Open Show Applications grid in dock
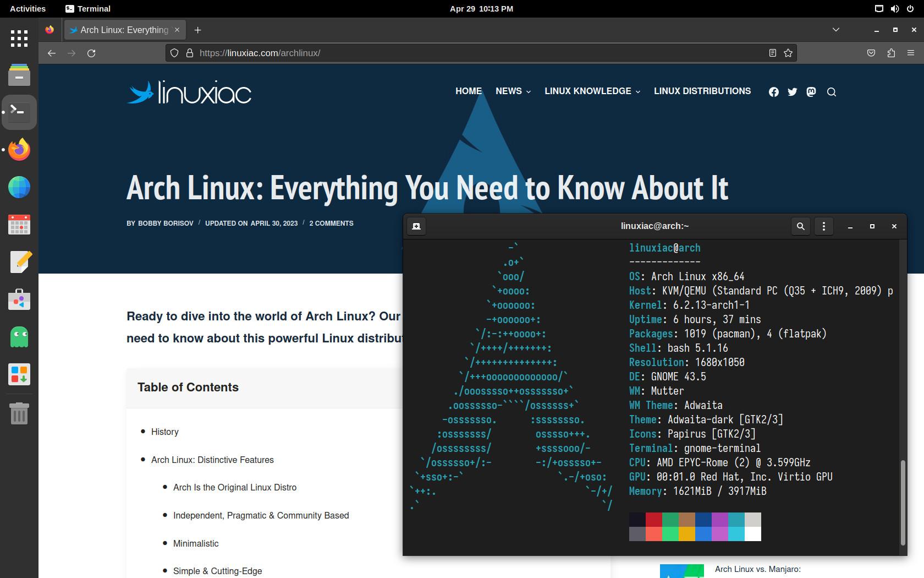The width and height of the screenshot is (924, 578). [19, 39]
